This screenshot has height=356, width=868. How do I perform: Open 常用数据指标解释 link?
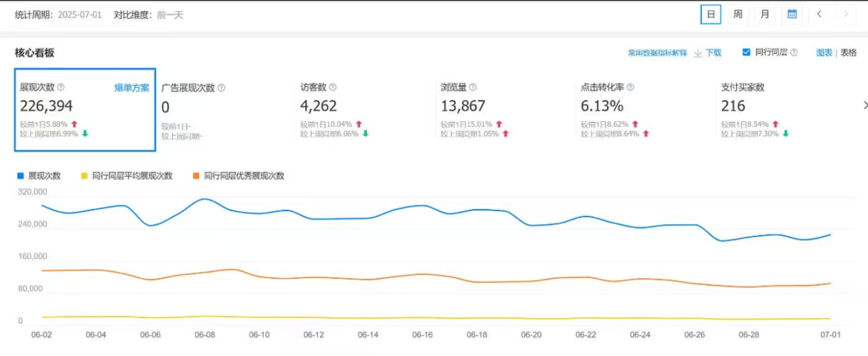pyautogui.click(x=657, y=53)
